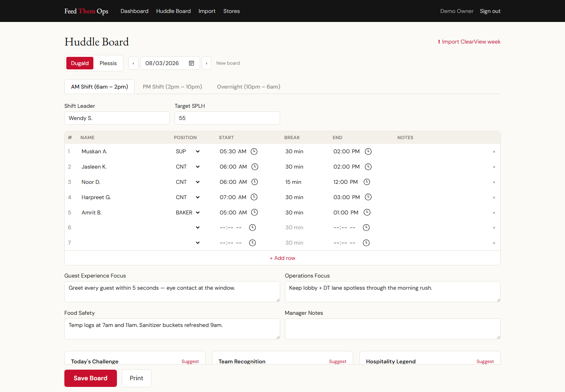Open start time clock icon in row 6
Screen dimensions: 565x392
[x=253, y=227]
